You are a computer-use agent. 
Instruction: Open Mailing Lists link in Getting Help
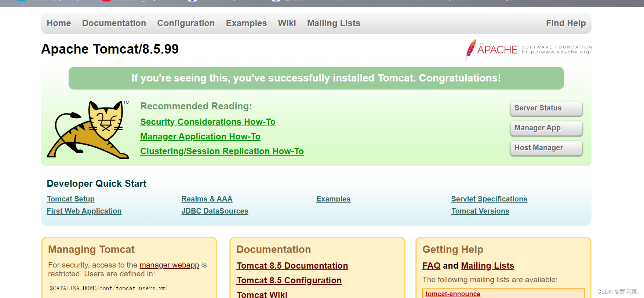tap(488, 266)
